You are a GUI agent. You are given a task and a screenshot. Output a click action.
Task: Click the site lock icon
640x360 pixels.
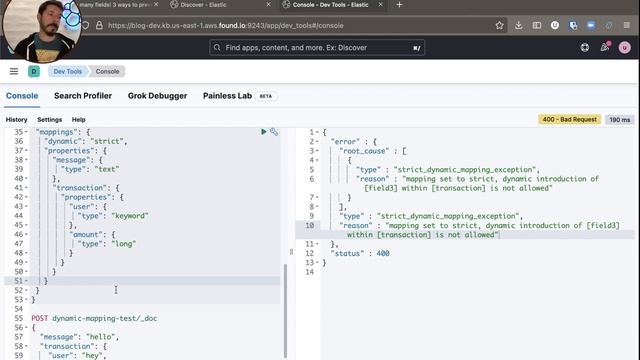[x=99, y=25]
